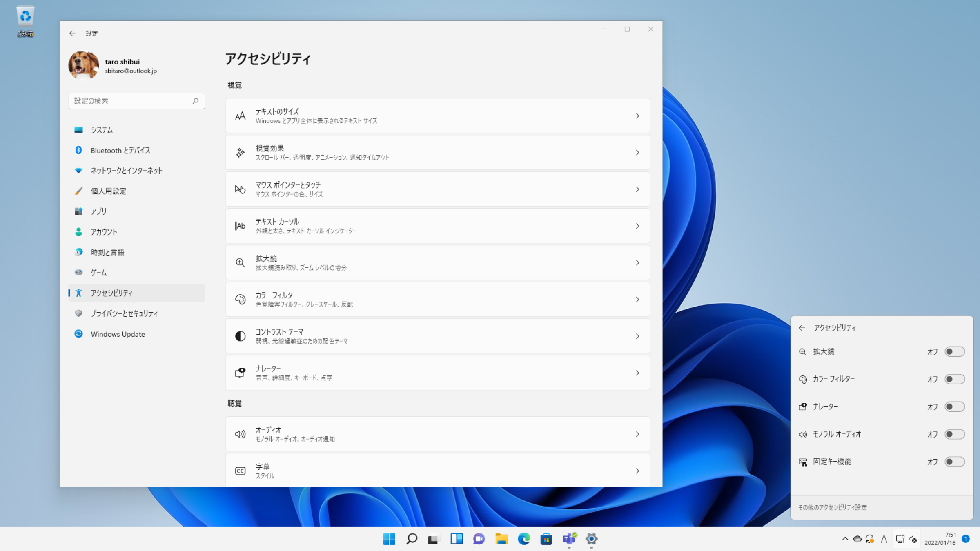
Task: Select アクセシビリティ in the sidebar menu
Action: click(112, 293)
